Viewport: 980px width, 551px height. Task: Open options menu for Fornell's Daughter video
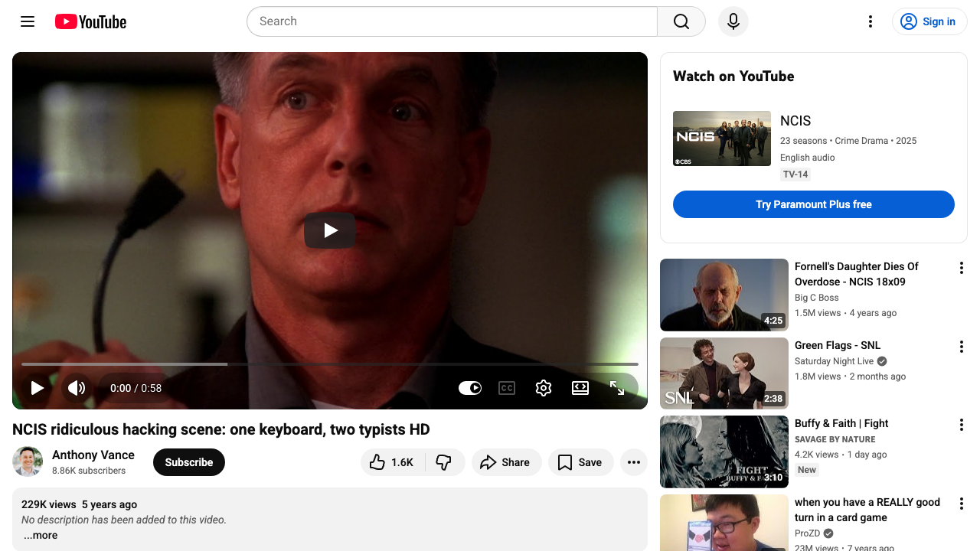click(x=962, y=268)
